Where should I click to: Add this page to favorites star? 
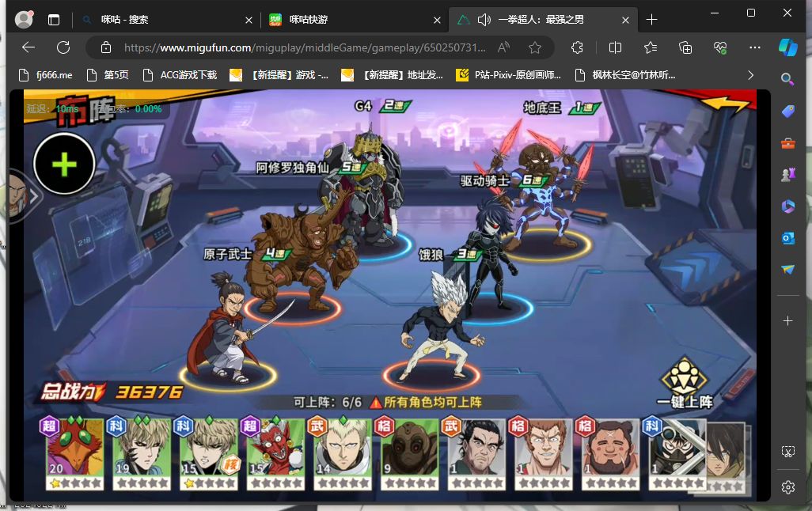pyautogui.click(x=535, y=47)
